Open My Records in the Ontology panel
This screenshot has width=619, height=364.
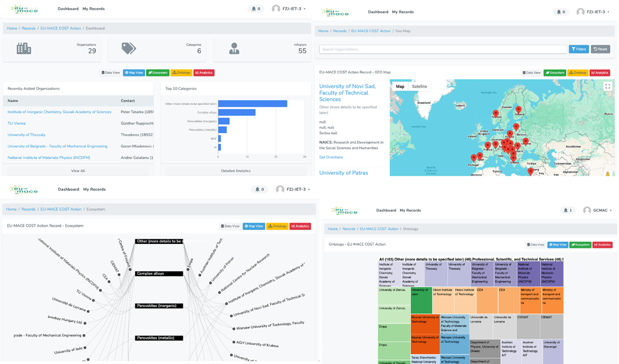click(x=410, y=210)
